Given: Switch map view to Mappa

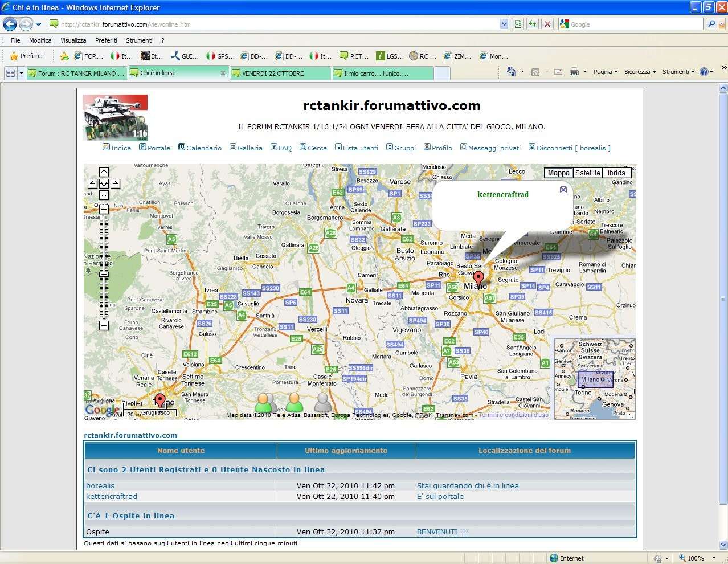Looking at the screenshot, I should [x=558, y=173].
